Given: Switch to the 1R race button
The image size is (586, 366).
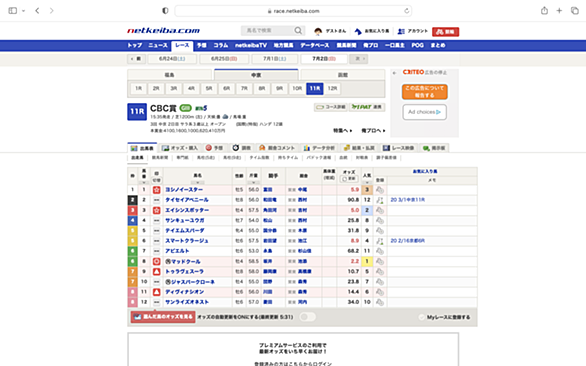Looking at the screenshot, I should (138, 89).
